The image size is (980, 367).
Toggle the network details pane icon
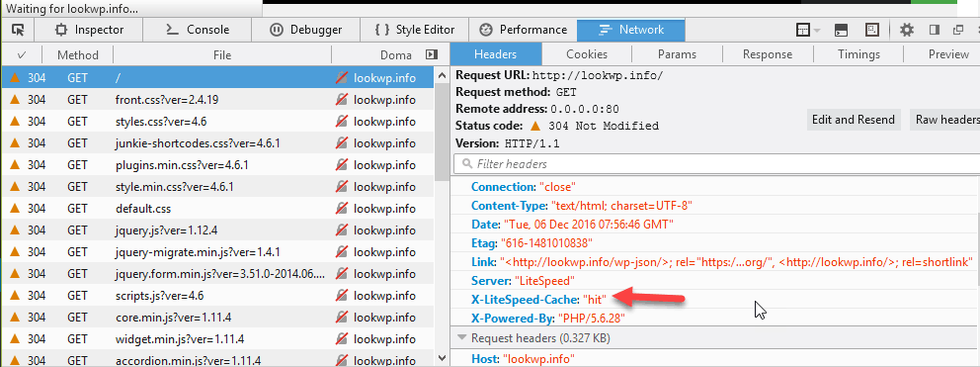pyautogui.click(x=432, y=55)
